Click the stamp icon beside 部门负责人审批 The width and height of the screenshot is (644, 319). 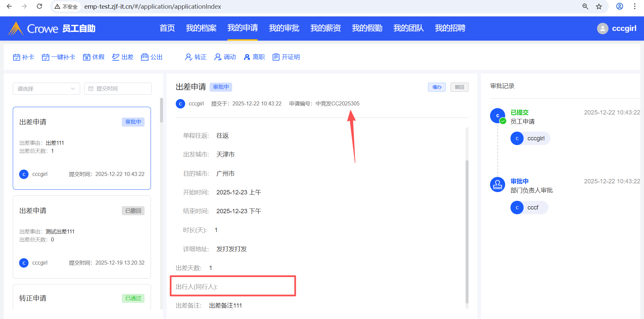click(x=497, y=184)
